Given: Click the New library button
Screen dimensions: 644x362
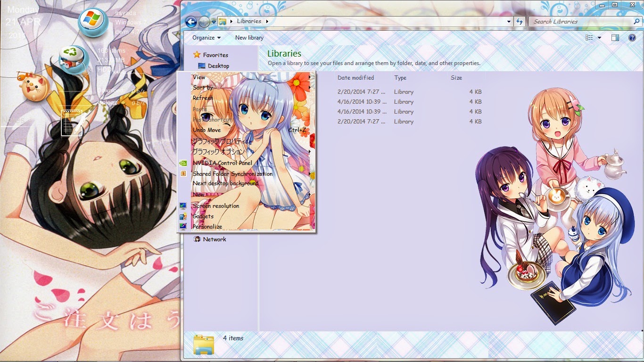Looking at the screenshot, I should click(x=249, y=38).
